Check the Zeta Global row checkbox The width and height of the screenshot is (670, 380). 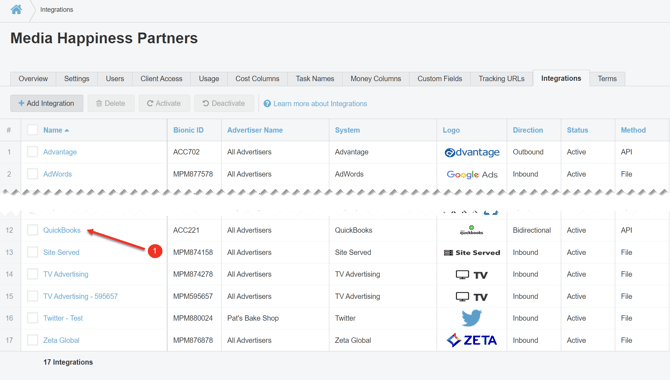pyautogui.click(x=32, y=340)
